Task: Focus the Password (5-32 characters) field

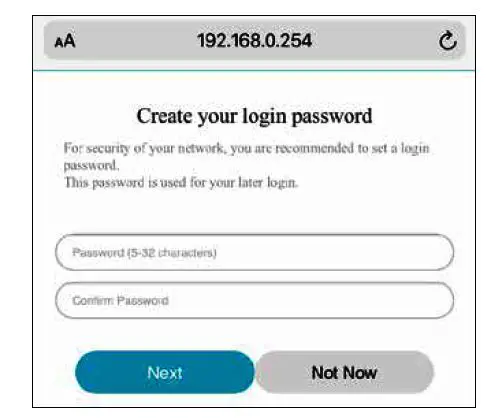Action: pos(254,252)
